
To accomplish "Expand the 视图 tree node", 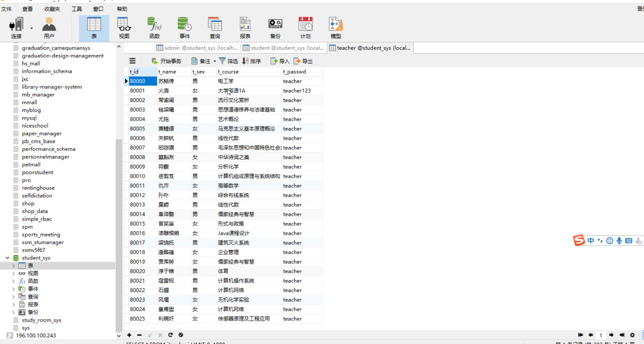I will click(13, 274).
